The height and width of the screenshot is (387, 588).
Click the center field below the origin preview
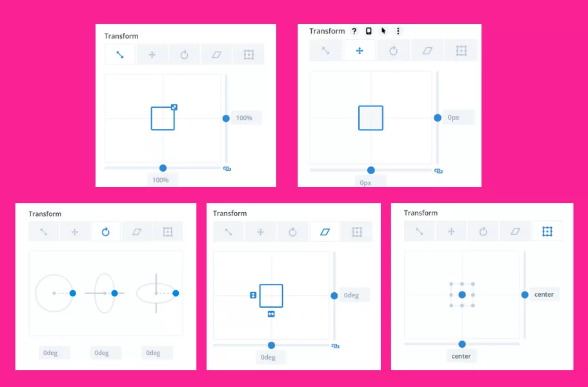coord(461,356)
